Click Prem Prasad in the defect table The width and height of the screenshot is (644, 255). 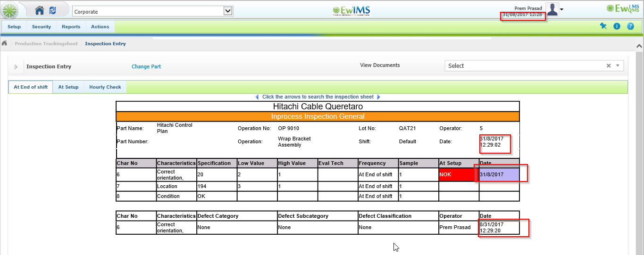pos(455,227)
